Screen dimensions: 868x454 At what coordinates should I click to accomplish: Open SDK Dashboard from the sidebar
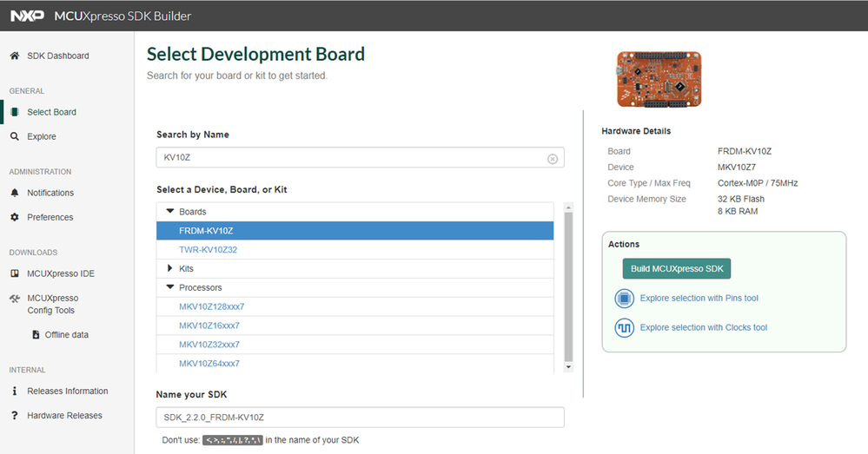[58, 56]
